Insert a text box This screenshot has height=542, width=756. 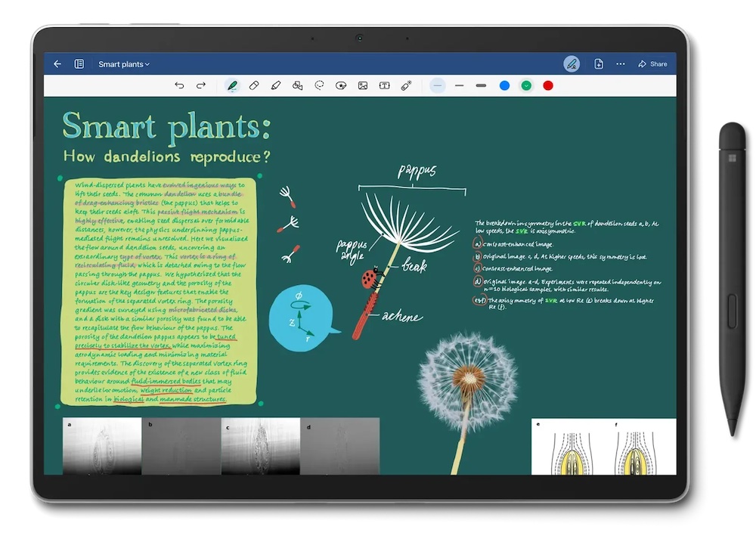click(384, 85)
